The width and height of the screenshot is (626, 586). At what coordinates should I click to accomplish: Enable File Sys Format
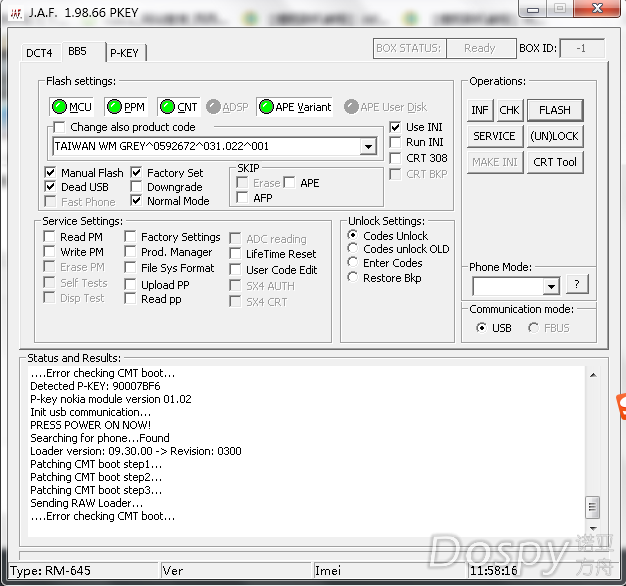(130, 267)
